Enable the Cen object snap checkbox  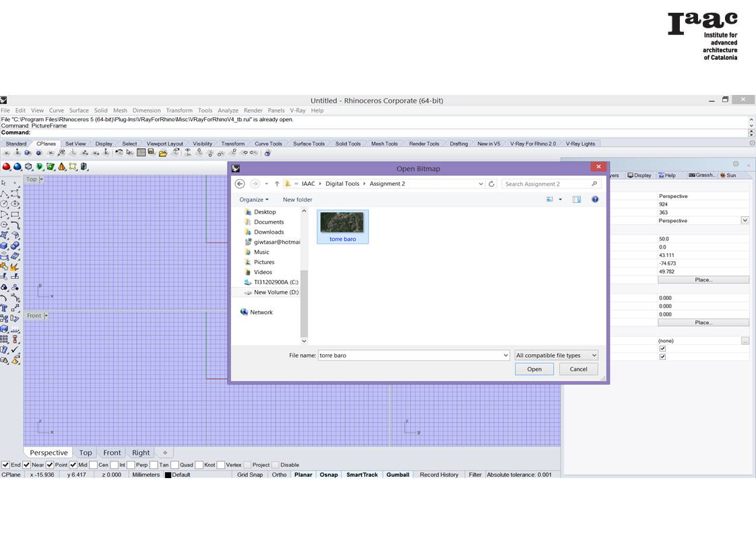(x=93, y=465)
